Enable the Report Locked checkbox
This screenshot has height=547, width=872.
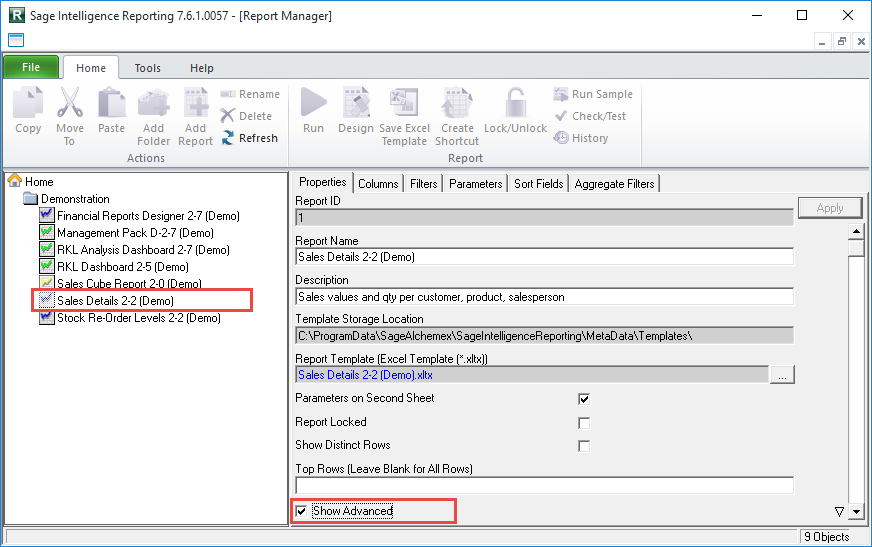[584, 423]
